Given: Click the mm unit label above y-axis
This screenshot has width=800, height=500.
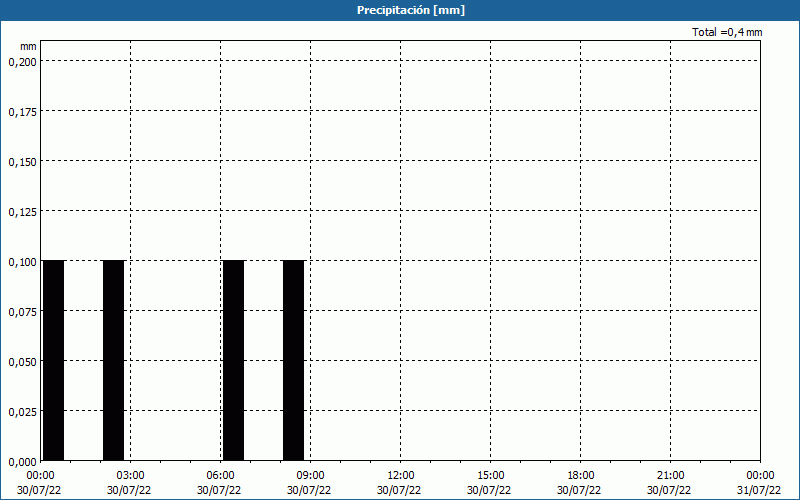Looking at the screenshot, I should 28,46.
